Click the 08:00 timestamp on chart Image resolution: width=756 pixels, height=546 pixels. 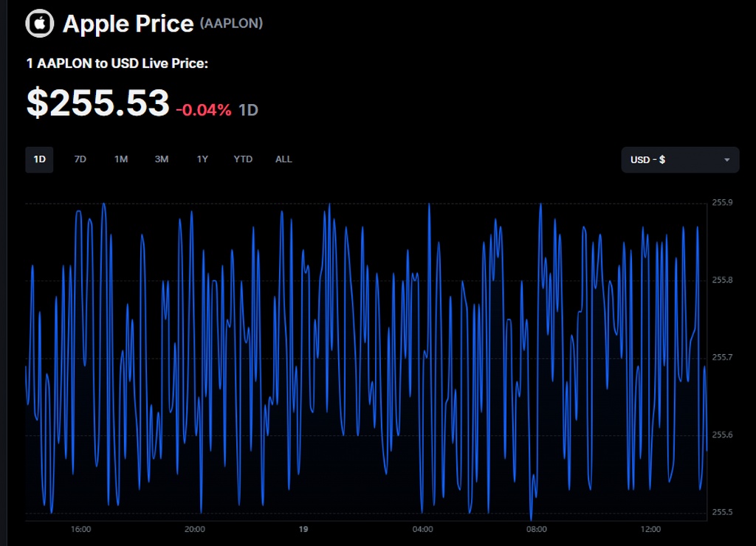537,529
